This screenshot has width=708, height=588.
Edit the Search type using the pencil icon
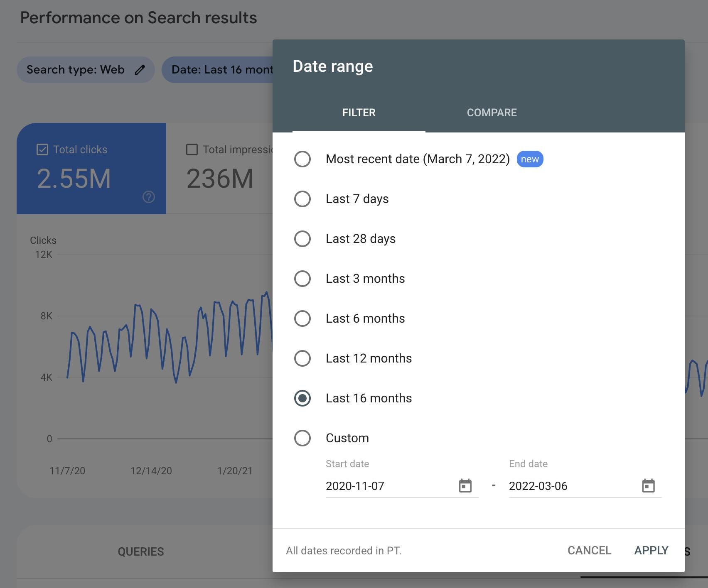click(x=140, y=69)
